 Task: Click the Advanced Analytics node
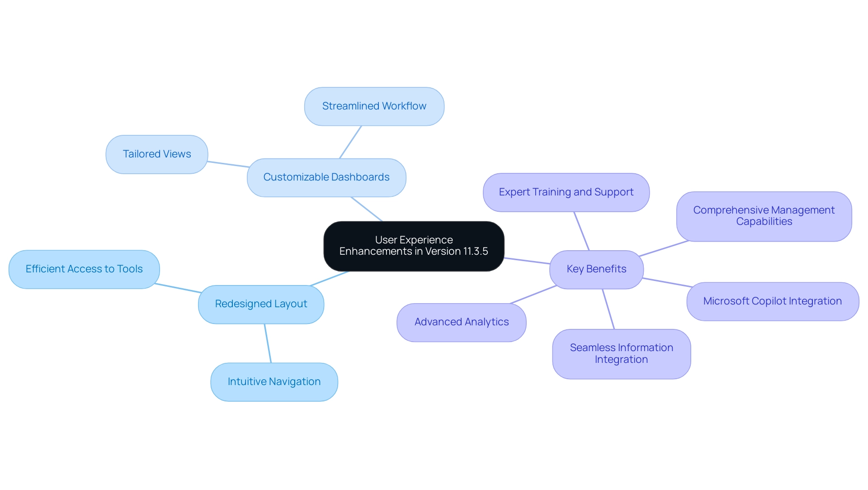point(462,321)
